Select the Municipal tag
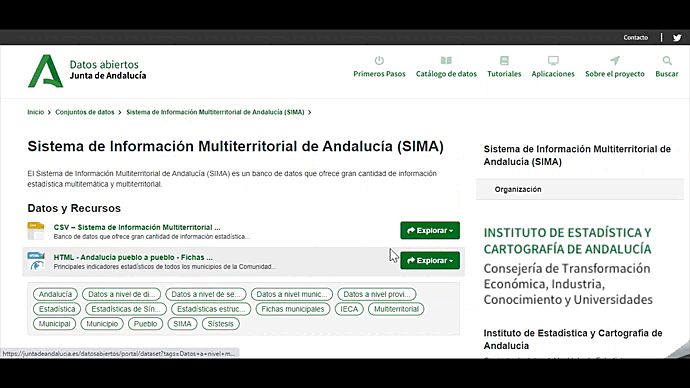The height and width of the screenshot is (388, 690). [55, 324]
